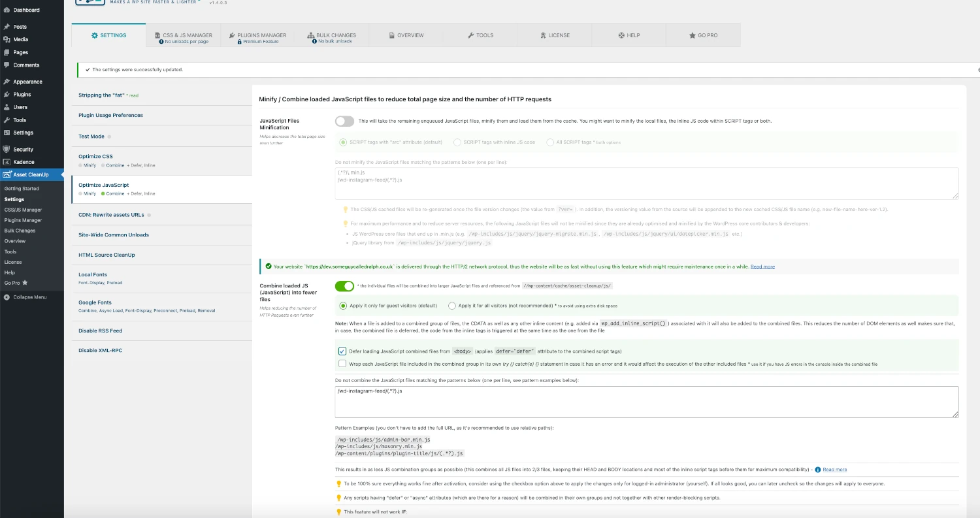
Task: Click the Kadence icon in sidebar
Action: [x=7, y=162]
